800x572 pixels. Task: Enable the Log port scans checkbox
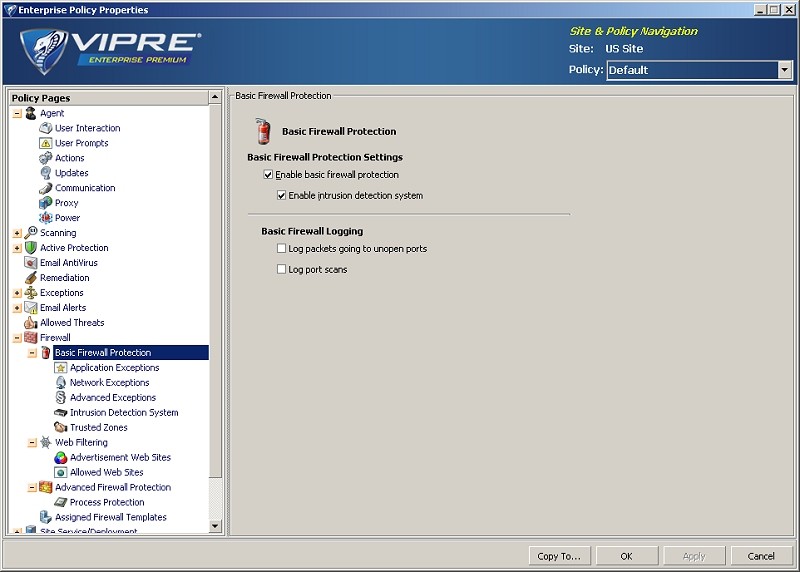pyautogui.click(x=281, y=269)
